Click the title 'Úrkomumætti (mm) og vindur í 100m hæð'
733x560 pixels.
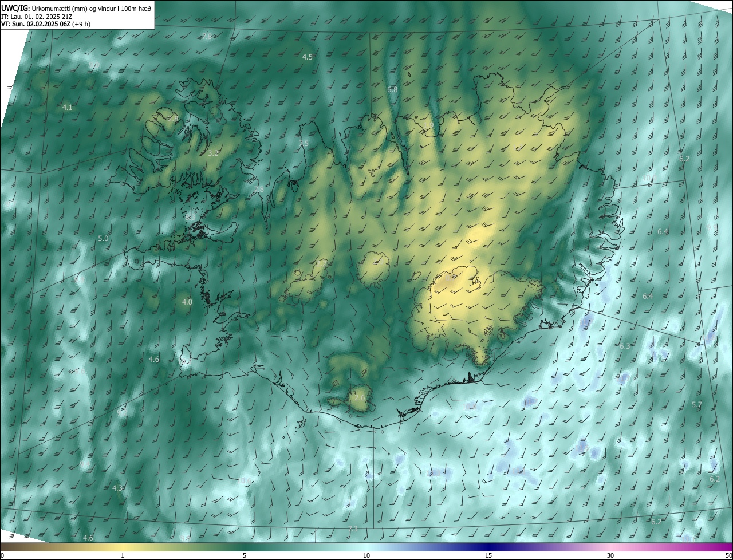point(90,7)
